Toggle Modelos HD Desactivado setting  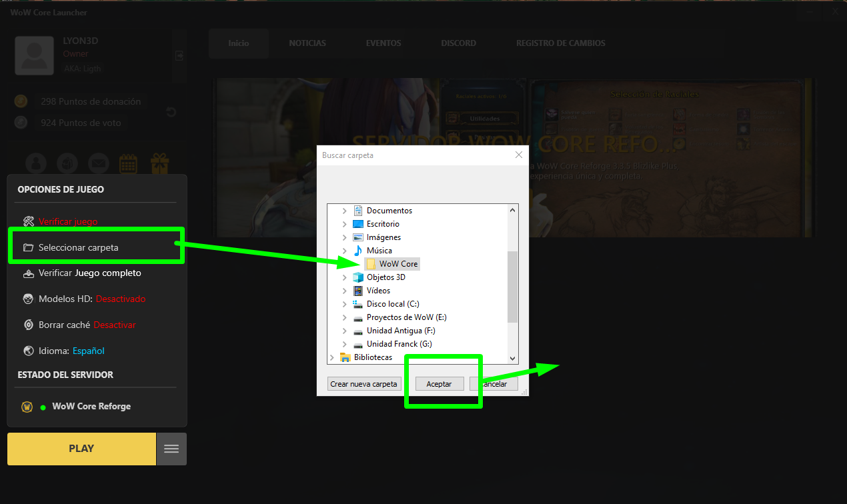pos(121,299)
